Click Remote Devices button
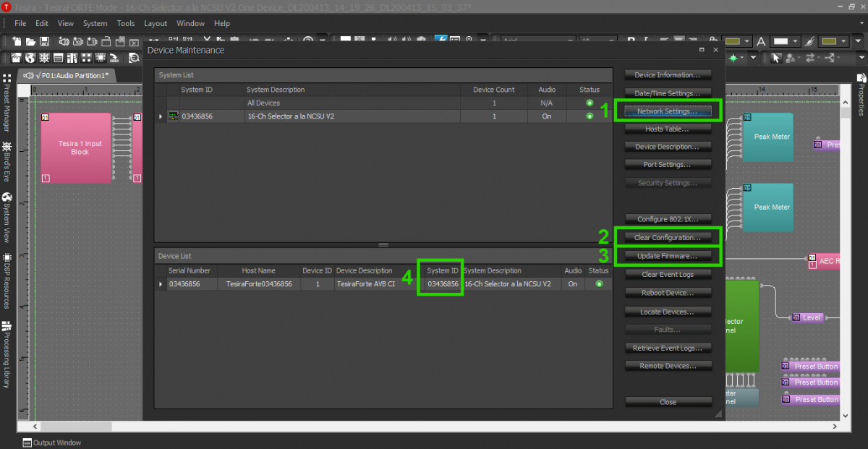 point(668,366)
